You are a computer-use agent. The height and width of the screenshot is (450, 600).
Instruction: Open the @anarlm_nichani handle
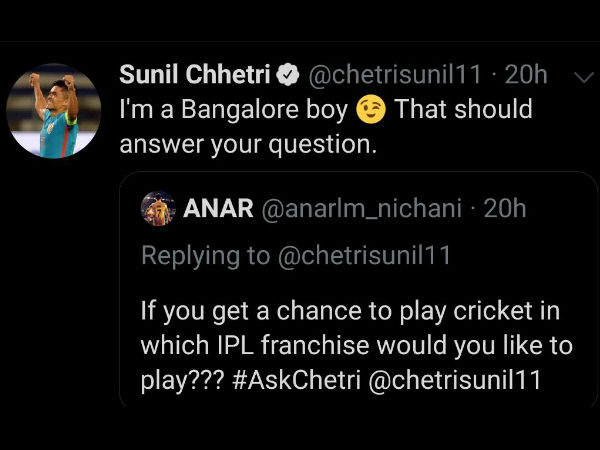pyautogui.click(x=361, y=208)
